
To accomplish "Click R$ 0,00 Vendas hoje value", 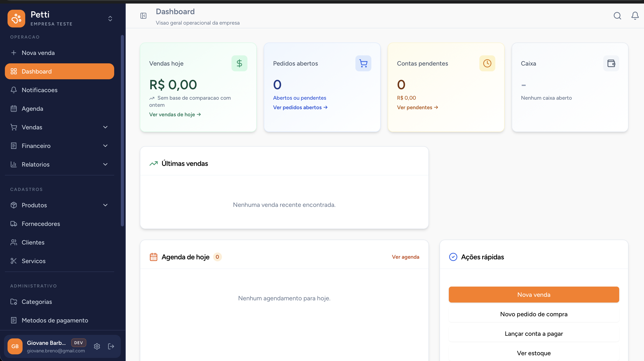I will click(173, 85).
